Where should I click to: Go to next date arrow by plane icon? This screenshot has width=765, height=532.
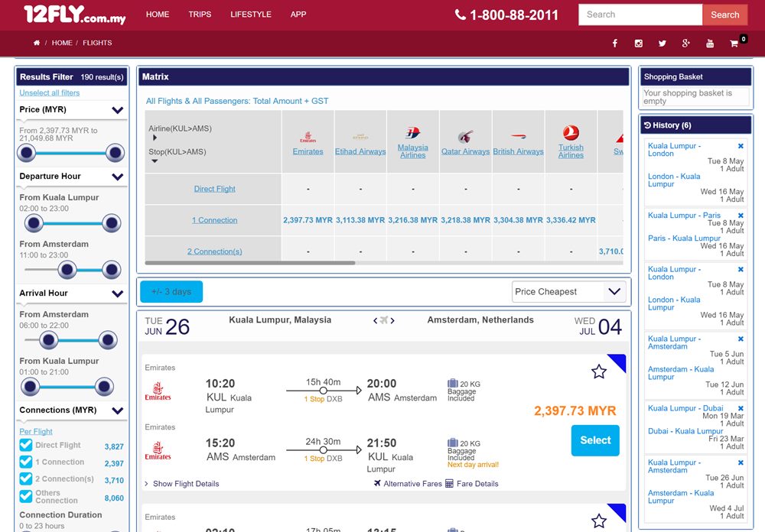[392, 320]
